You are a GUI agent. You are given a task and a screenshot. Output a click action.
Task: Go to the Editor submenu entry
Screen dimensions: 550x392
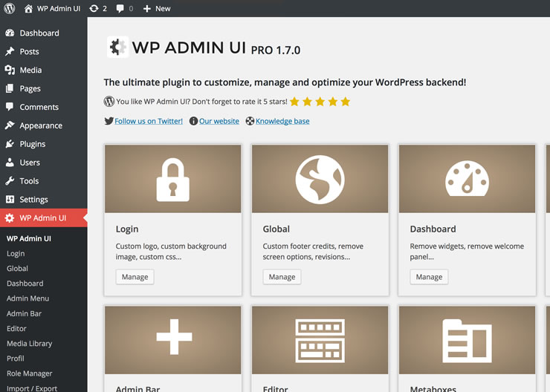click(x=16, y=329)
